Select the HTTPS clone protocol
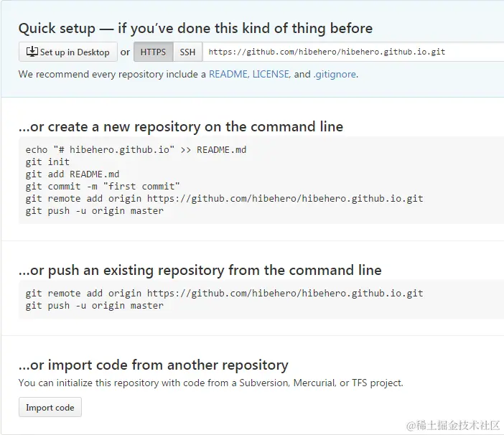Screen dimensions: 504x435 click(x=153, y=52)
